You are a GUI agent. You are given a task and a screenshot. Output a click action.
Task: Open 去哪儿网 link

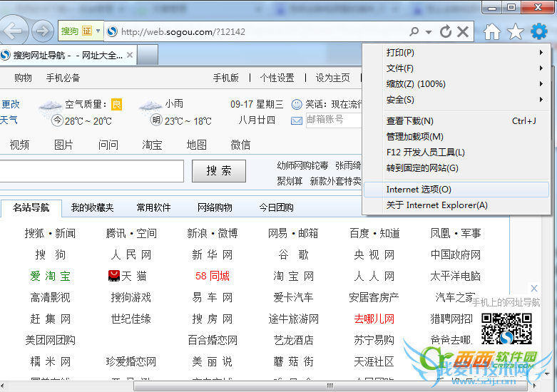[374, 319]
